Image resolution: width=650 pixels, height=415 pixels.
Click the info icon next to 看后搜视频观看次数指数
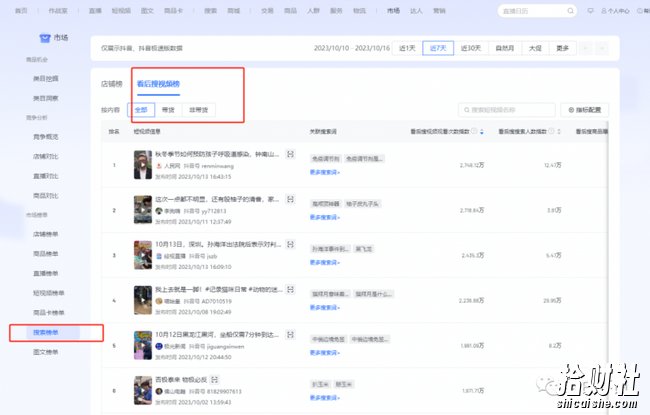[x=474, y=131]
